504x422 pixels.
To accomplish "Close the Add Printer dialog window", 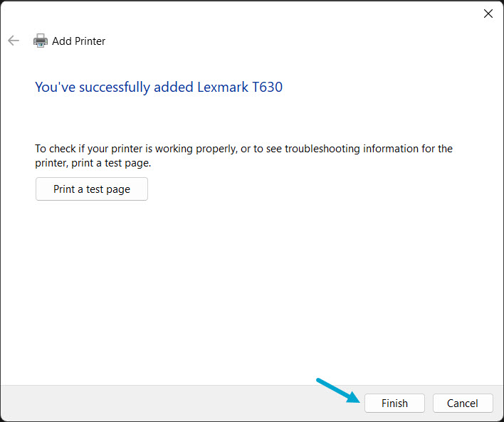I will (488, 14).
